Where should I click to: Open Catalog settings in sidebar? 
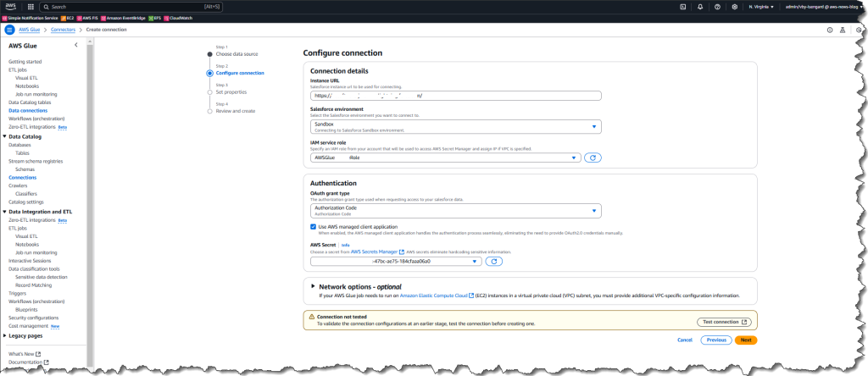tap(26, 202)
